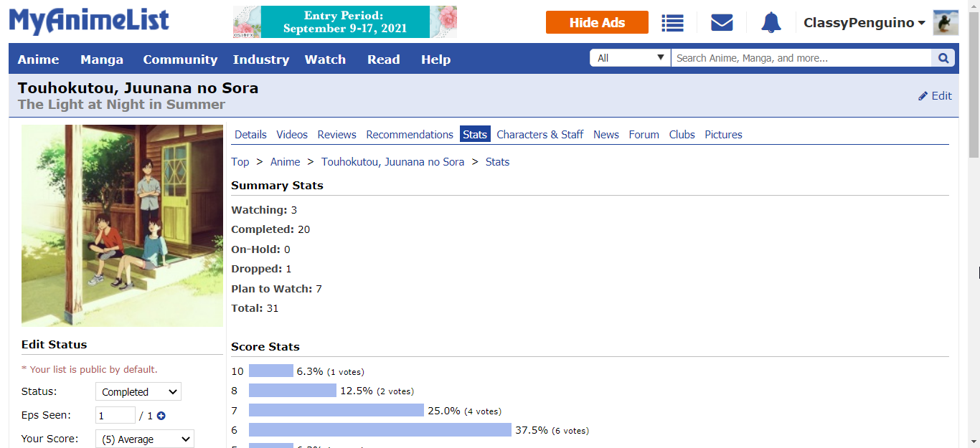Click the 'Total: 31' text
Image resolution: width=980 pixels, height=448 pixels.
click(x=255, y=308)
